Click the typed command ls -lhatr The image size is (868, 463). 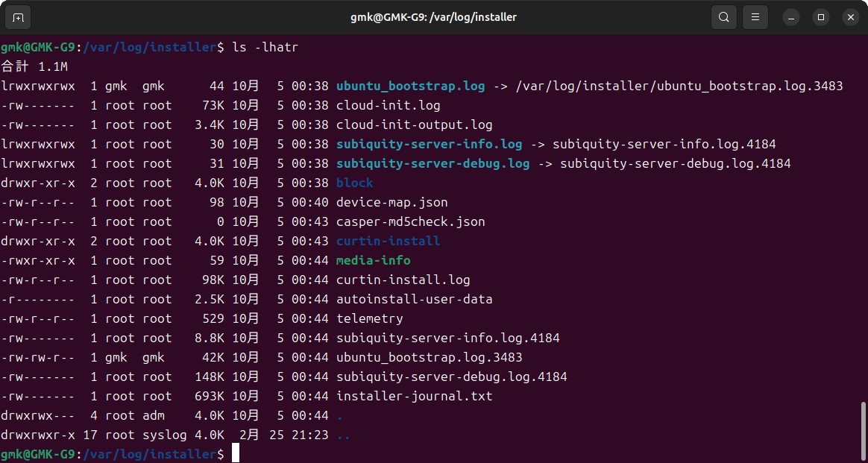pyautogui.click(x=265, y=48)
